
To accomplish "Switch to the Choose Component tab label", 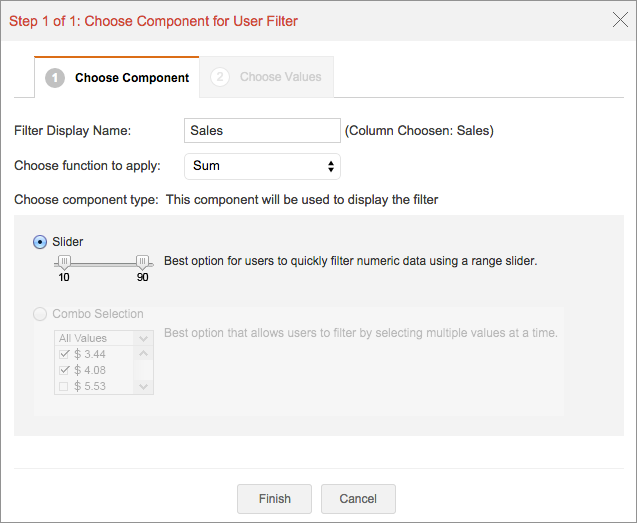I will click(x=132, y=77).
